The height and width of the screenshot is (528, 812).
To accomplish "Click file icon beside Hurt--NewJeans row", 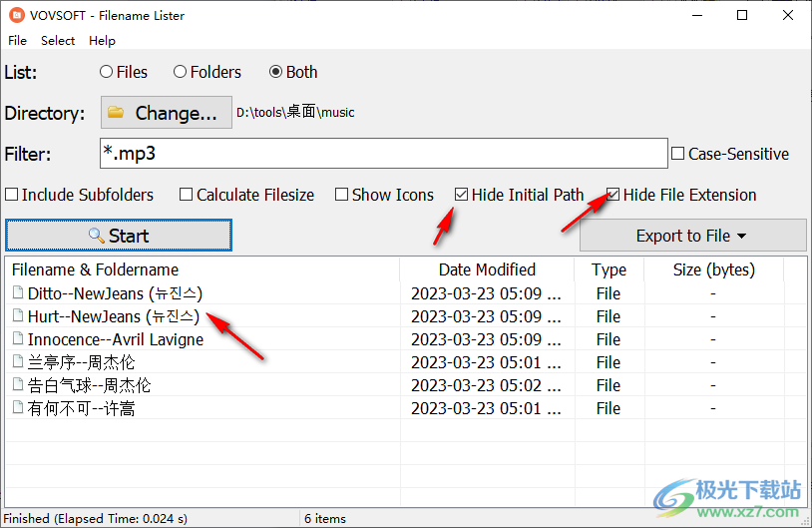I will [18, 315].
